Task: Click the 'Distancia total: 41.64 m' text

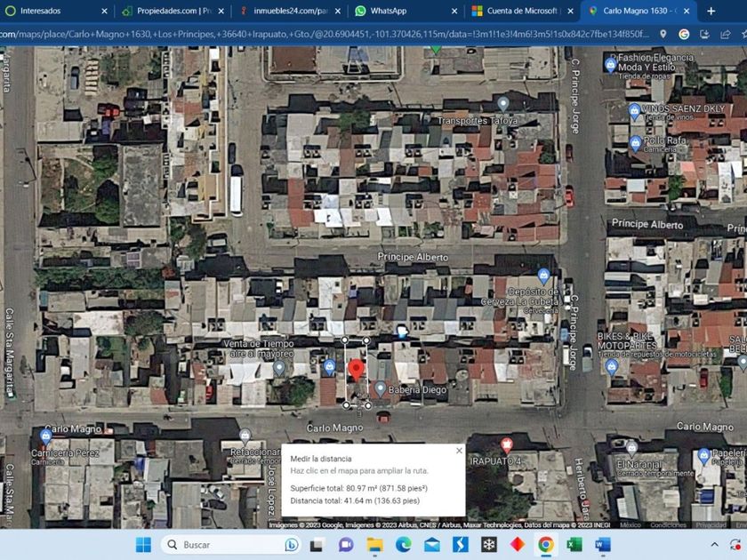Action: coord(355,500)
